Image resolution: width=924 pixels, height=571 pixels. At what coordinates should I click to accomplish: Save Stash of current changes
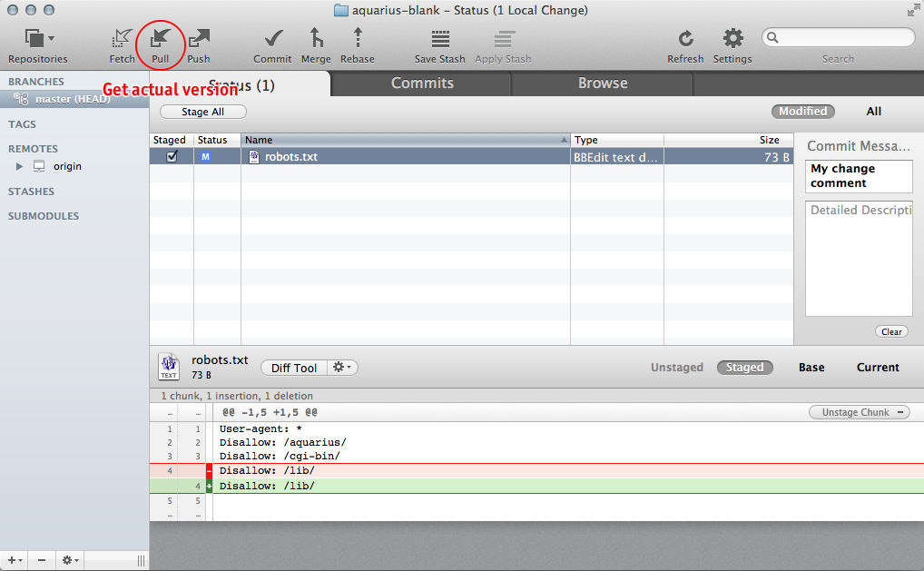click(x=440, y=39)
